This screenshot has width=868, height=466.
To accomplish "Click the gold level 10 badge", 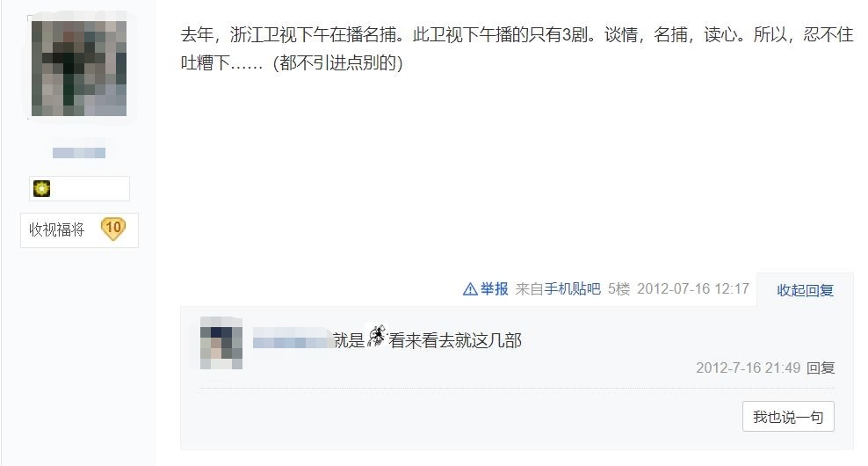I will pos(113,229).
